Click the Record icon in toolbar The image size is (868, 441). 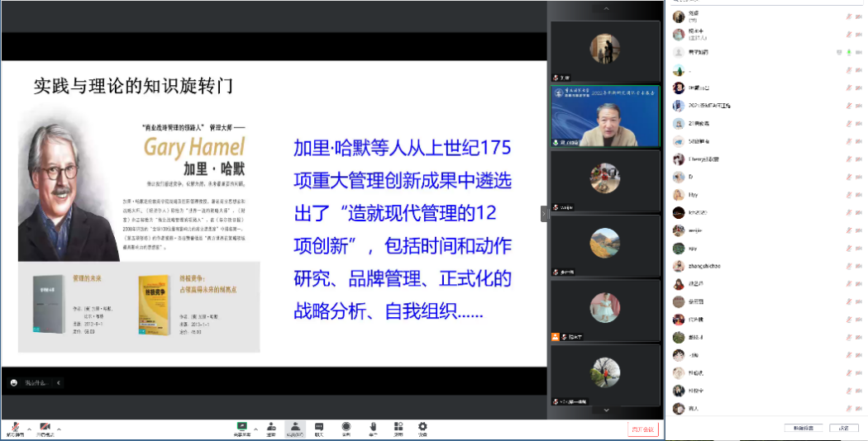click(346, 427)
